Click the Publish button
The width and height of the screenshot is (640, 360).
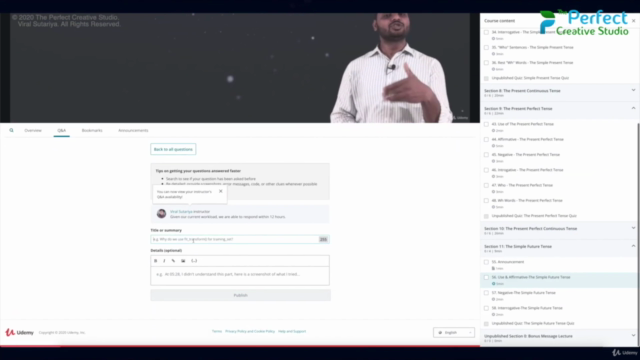pos(240,295)
